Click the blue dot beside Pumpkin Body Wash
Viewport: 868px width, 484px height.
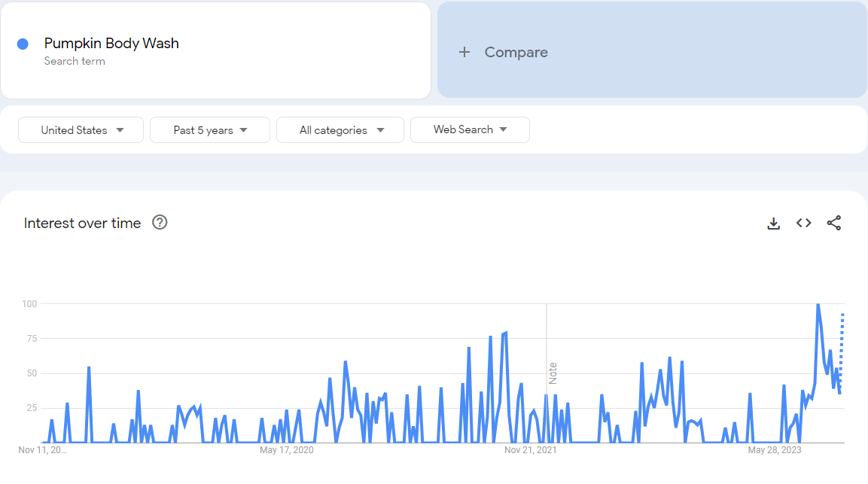(23, 44)
